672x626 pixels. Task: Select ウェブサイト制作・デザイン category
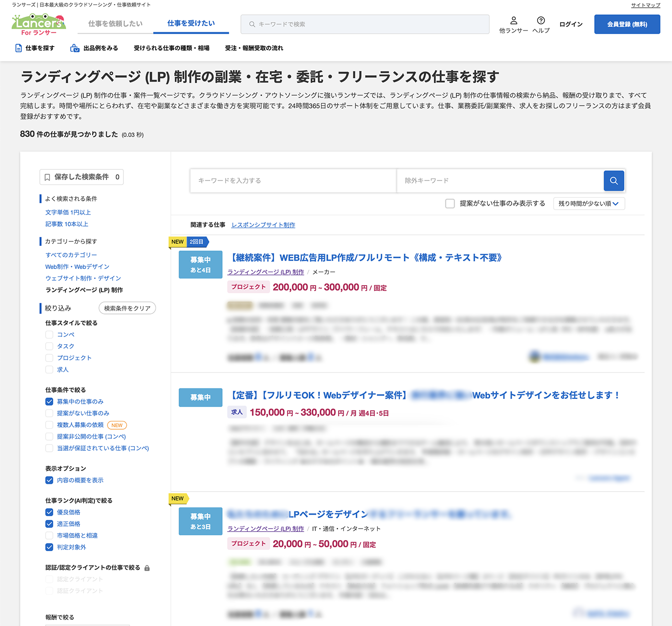pos(83,278)
